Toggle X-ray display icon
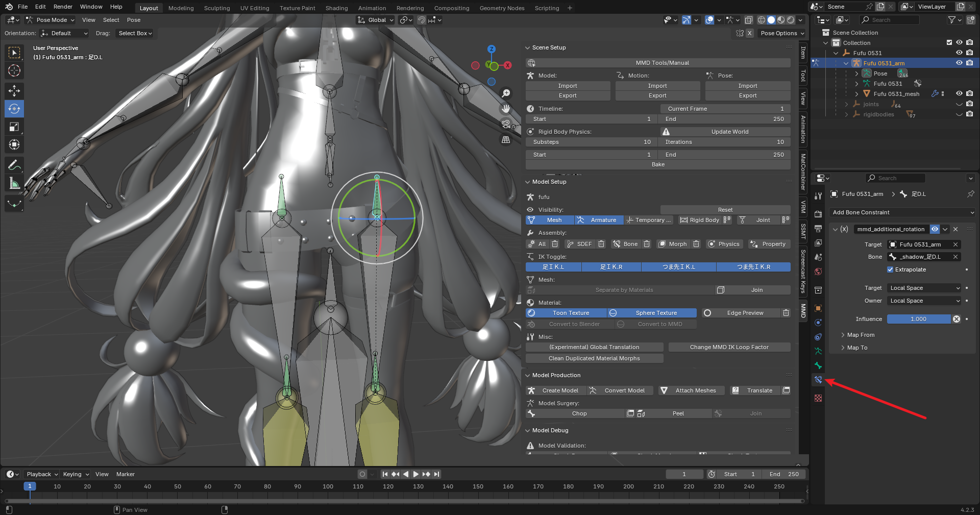Image resolution: width=980 pixels, height=515 pixels. tap(748, 20)
